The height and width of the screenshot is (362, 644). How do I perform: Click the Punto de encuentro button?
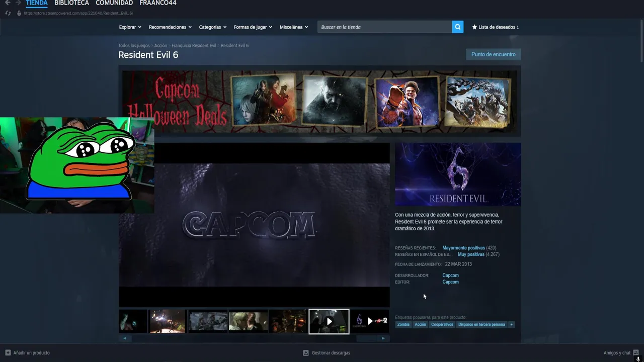click(x=494, y=54)
